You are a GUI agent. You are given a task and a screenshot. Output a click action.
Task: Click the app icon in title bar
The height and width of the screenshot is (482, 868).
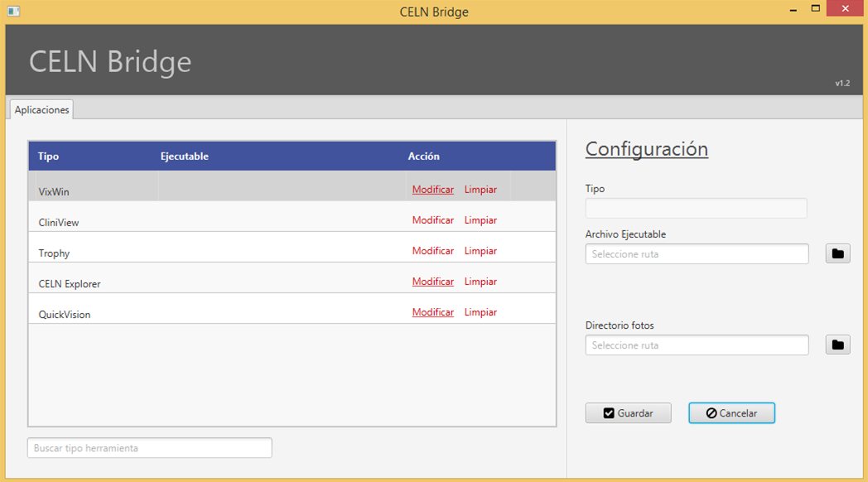pos(14,11)
